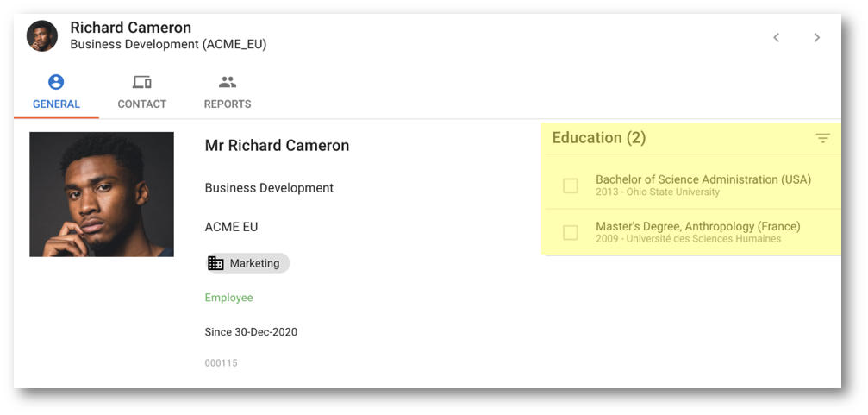Image resolution: width=868 pixels, height=415 pixels.
Task: Check the Bachelor of Science Administration checkbox
Action: tap(570, 185)
